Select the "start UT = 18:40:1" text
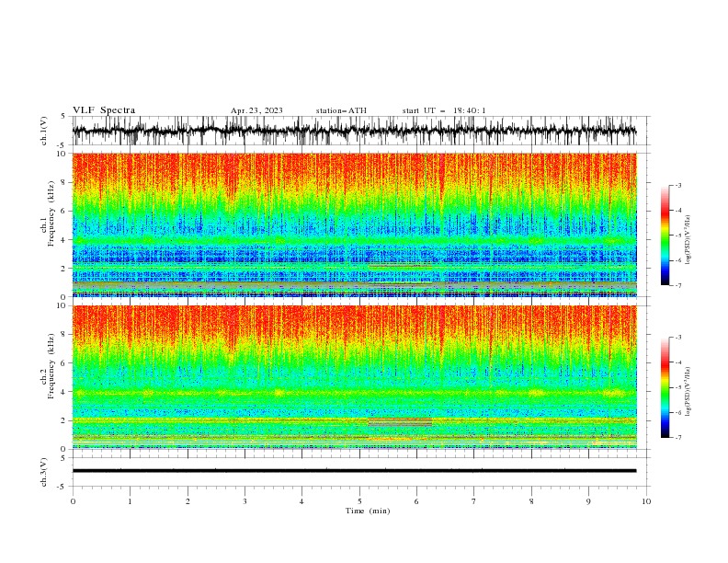 click(x=443, y=110)
